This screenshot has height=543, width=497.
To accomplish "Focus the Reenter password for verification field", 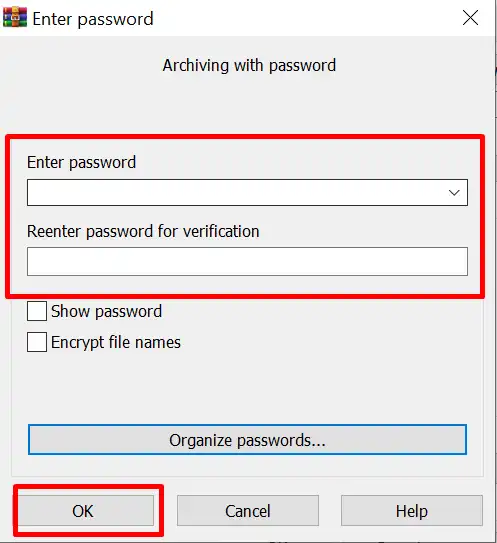I will click(x=247, y=261).
